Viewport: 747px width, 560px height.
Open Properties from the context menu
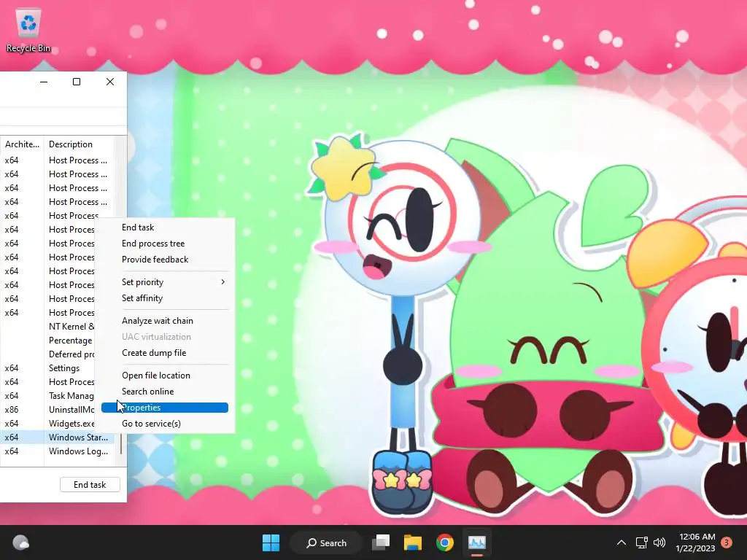(x=165, y=408)
